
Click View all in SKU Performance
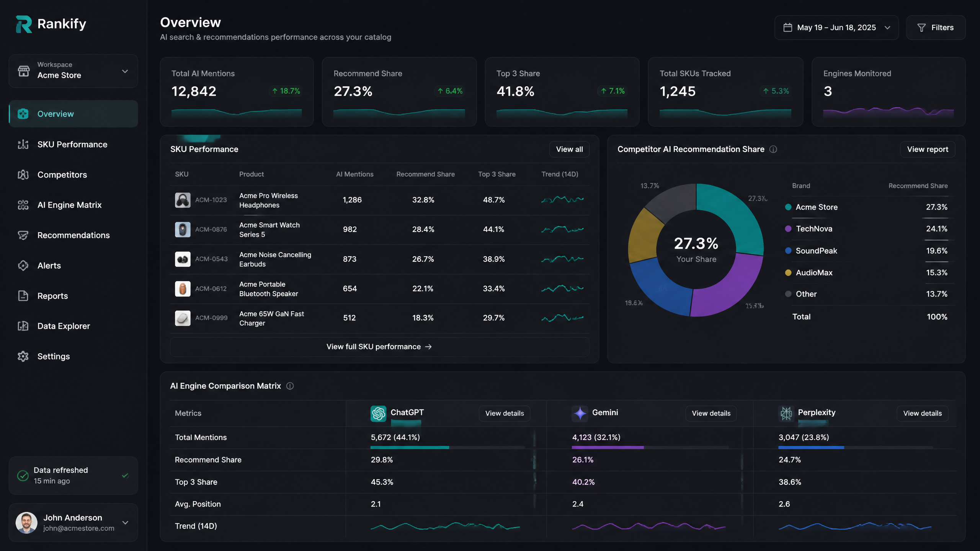point(569,149)
